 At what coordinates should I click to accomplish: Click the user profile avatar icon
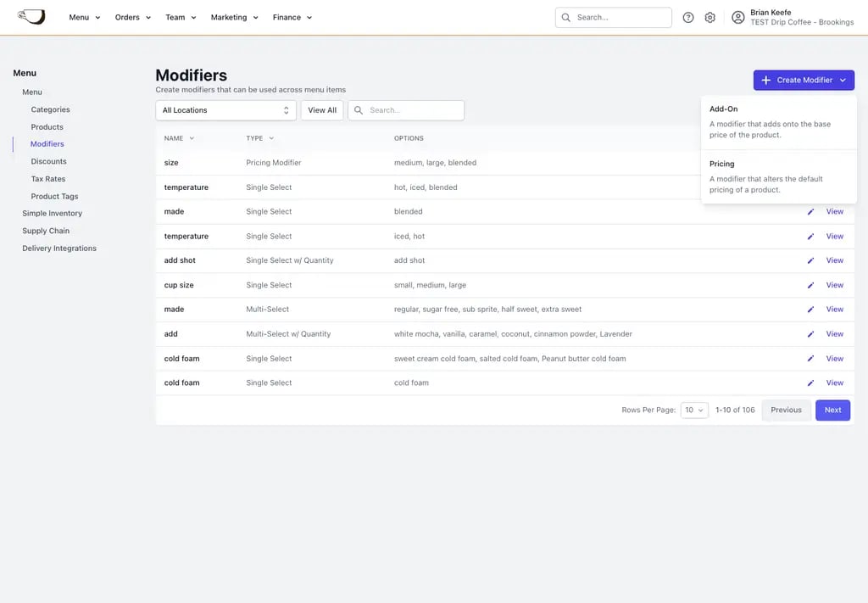pos(738,18)
